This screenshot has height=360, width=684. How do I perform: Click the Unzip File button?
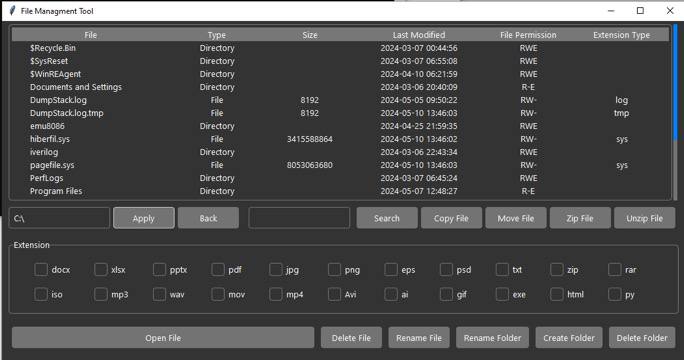click(x=644, y=218)
